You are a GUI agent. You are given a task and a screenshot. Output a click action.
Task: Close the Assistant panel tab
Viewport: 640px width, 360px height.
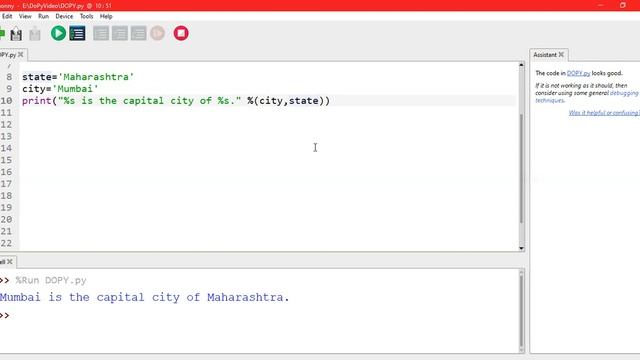[x=561, y=54]
